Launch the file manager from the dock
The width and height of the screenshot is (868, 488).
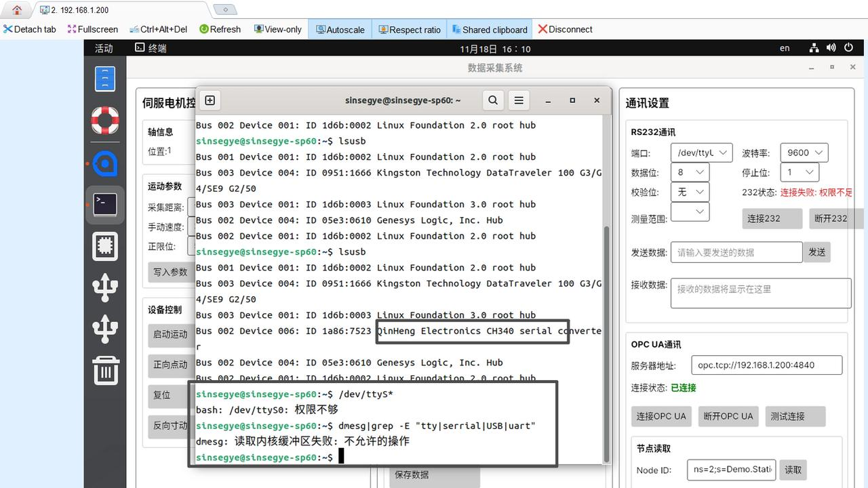pos(105,79)
